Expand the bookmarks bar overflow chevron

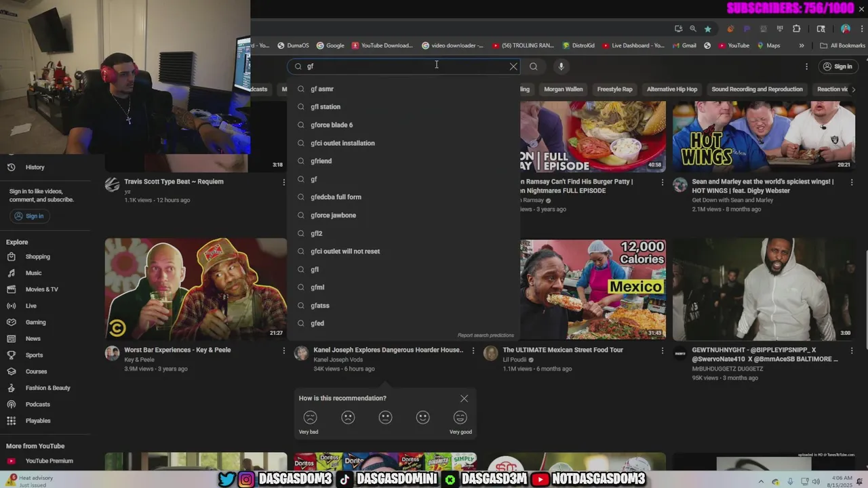click(802, 45)
